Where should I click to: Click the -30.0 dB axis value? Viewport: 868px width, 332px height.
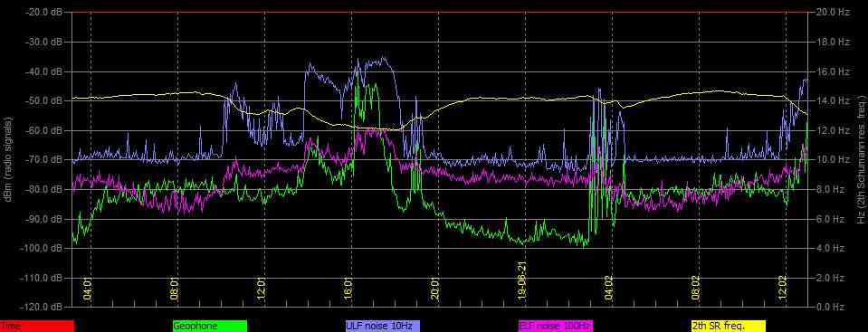point(44,42)
